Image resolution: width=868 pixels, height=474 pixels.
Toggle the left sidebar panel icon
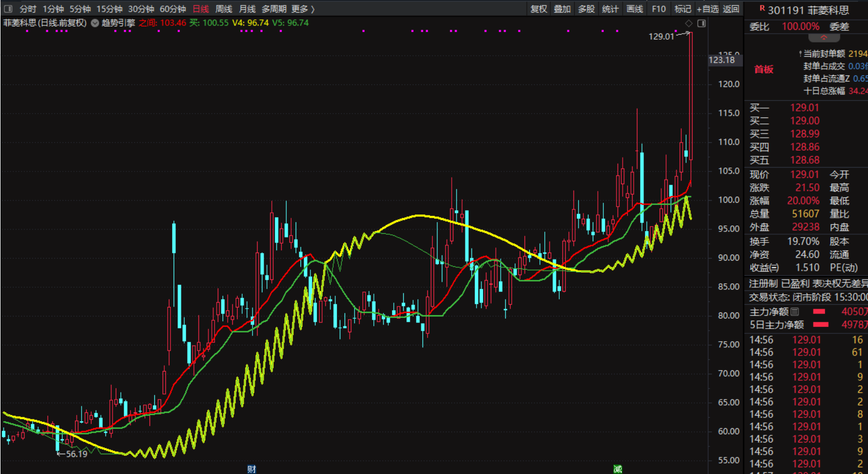pyautogui.click(x=8, y=9)
